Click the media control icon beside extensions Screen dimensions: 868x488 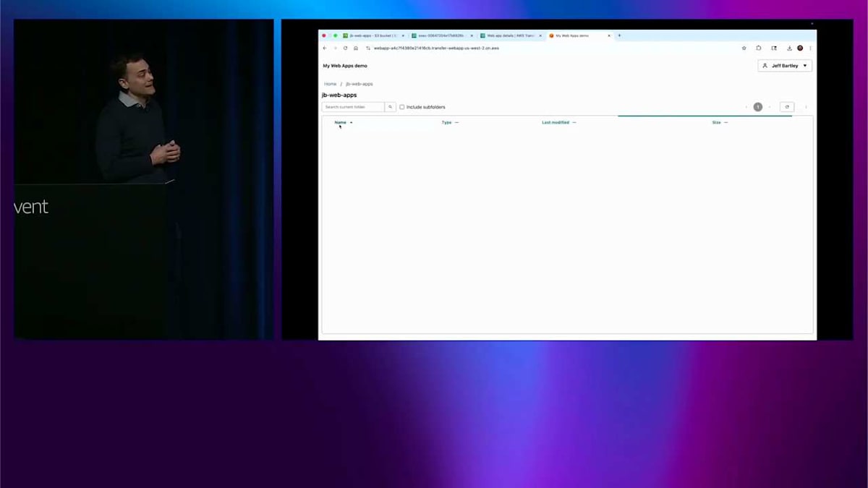click(x=774, y=48)
